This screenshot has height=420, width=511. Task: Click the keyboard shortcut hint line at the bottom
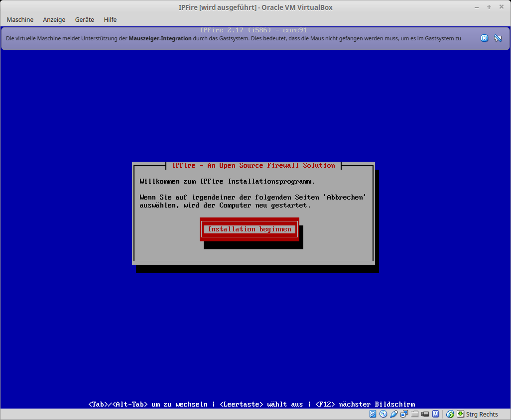[x=252, y=404]
